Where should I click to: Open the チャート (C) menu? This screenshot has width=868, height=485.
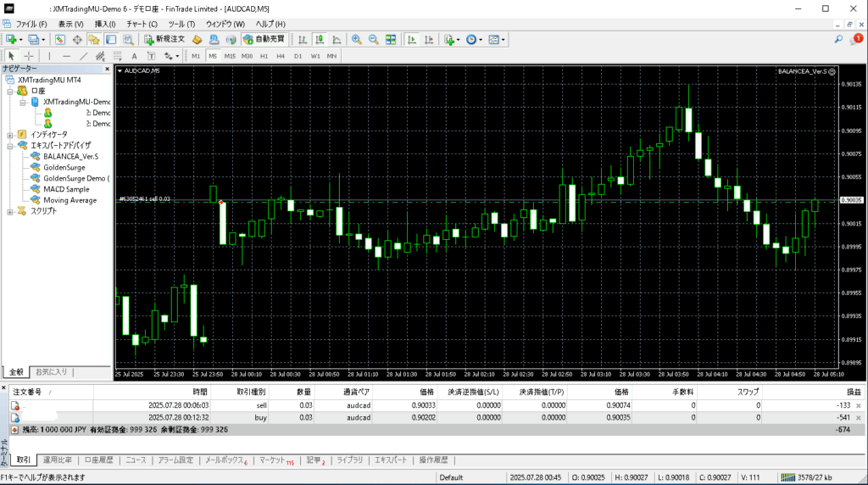pyautogui.click(x=142, y=24)
